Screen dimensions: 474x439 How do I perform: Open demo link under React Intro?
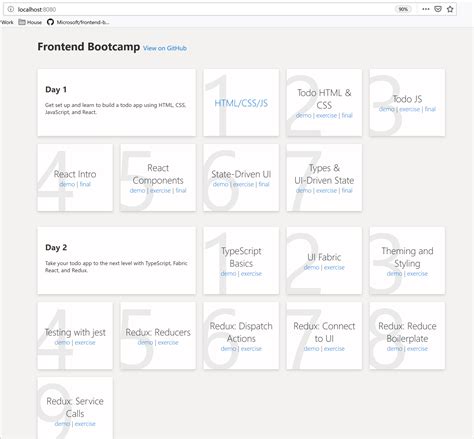(x=67, y=184)
